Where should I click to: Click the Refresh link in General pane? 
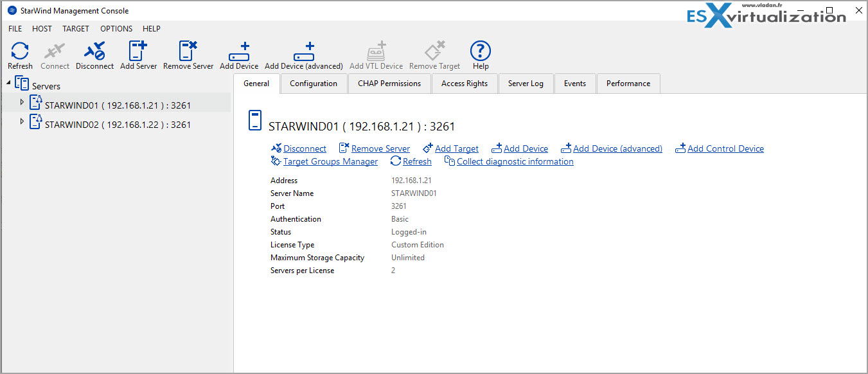(x=417, y=161)
